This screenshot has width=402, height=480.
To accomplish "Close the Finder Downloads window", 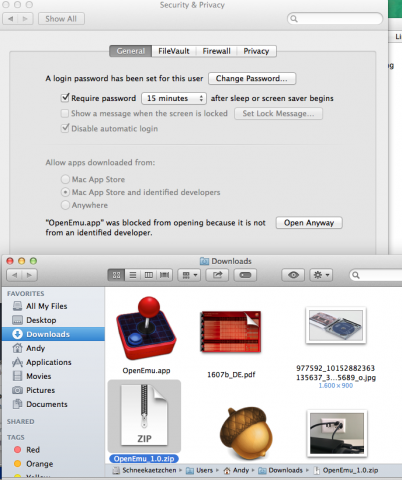I will tap(10, 261).
